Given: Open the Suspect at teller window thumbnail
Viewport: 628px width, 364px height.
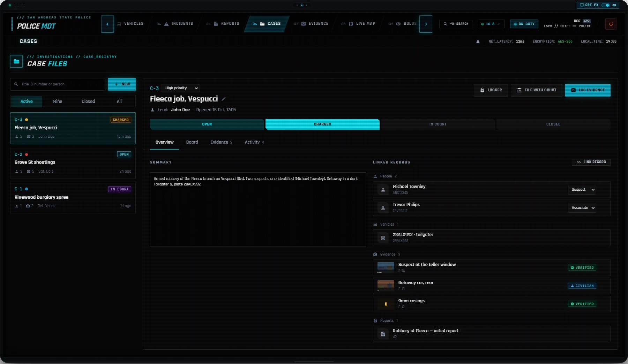Looking at the screenshot, I should pyautogui.click(x=386, y=268).
